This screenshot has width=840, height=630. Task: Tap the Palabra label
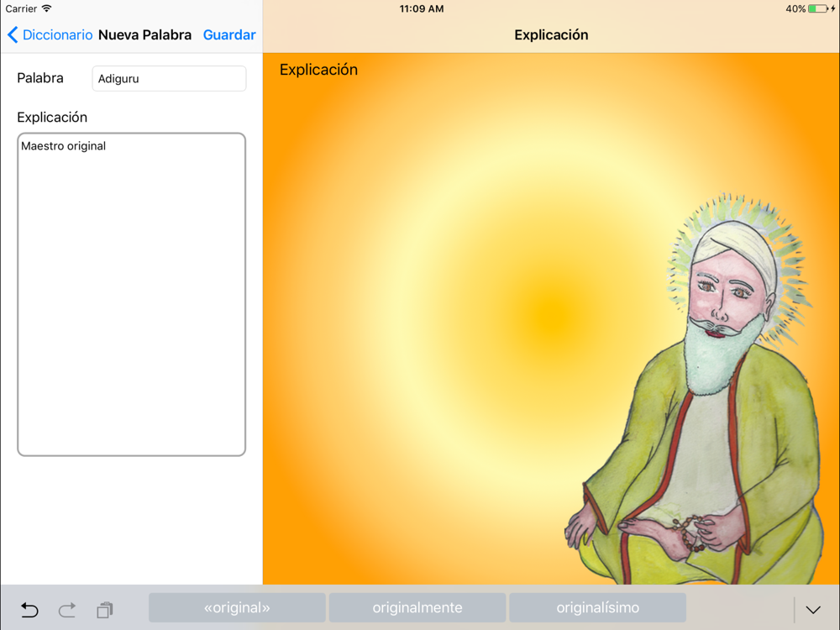click(x=40, y=78)
